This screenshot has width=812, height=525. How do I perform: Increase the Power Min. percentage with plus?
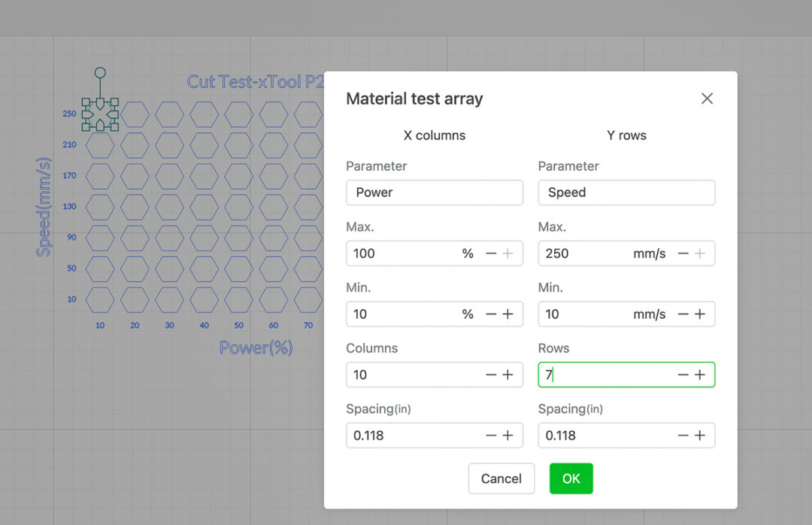(508, 314)
